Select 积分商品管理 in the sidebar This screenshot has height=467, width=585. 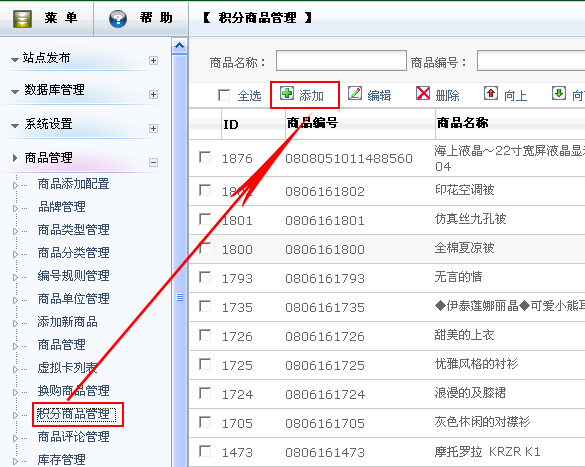pyautogui.click(x=73, y=414)
